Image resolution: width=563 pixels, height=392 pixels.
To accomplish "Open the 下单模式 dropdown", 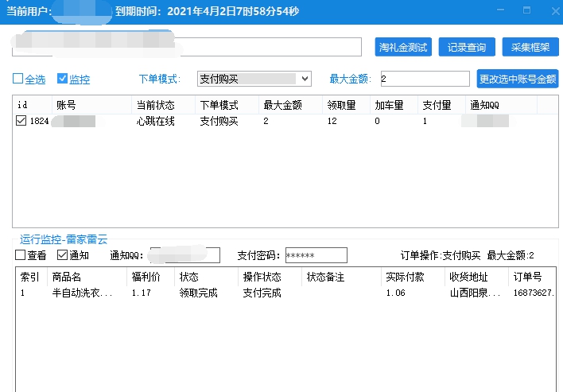I will tap(254, 79).
